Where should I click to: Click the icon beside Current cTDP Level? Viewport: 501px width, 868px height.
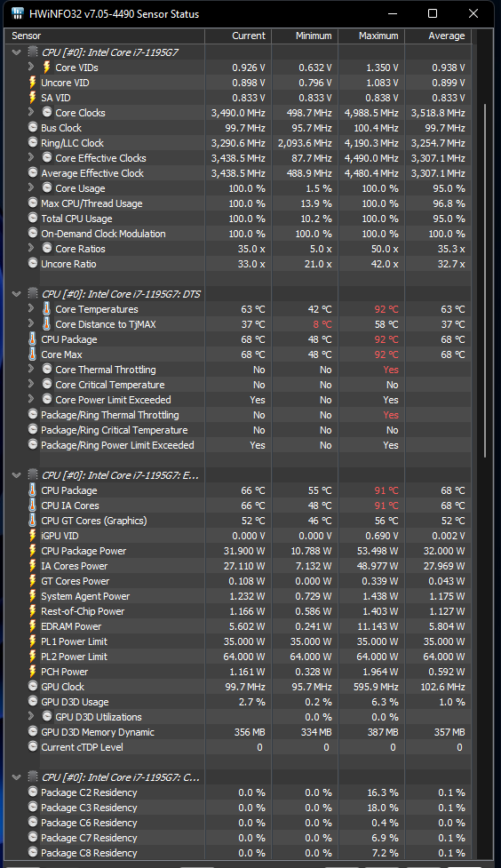click(33, 747)
